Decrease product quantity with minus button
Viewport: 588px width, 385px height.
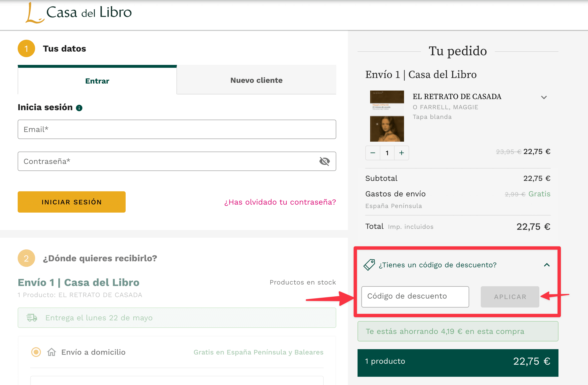(373, 153)
